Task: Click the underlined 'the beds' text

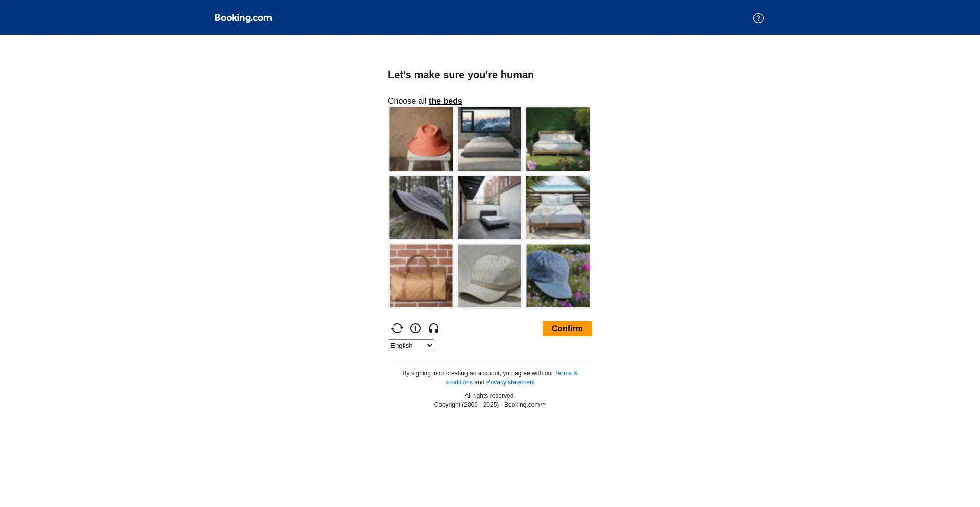Action: coord(446,101)
